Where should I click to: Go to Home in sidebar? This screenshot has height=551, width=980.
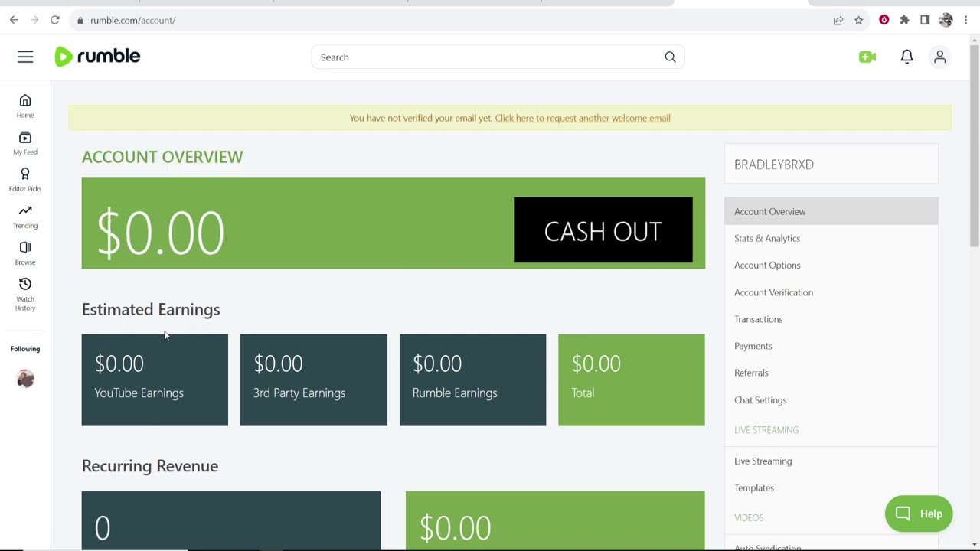(25, 106)
